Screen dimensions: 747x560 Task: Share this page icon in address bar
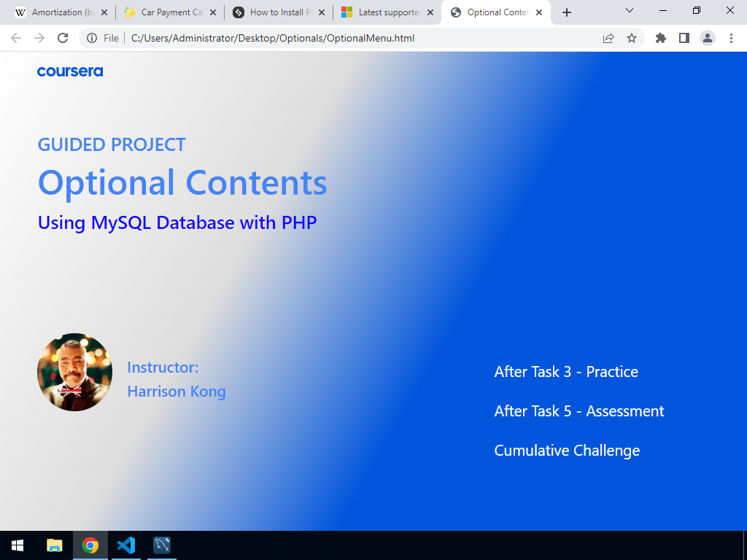coord(608,38)
